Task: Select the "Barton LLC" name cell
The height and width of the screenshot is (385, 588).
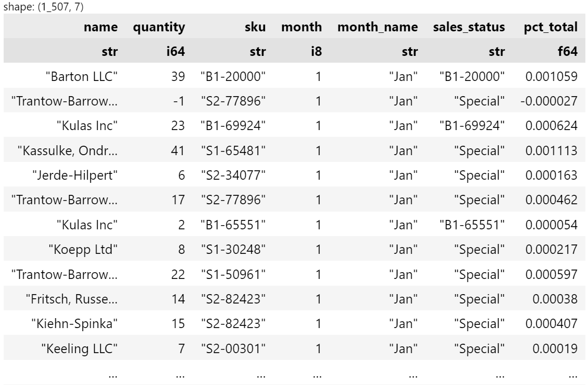Action: [x=81, y=77]
